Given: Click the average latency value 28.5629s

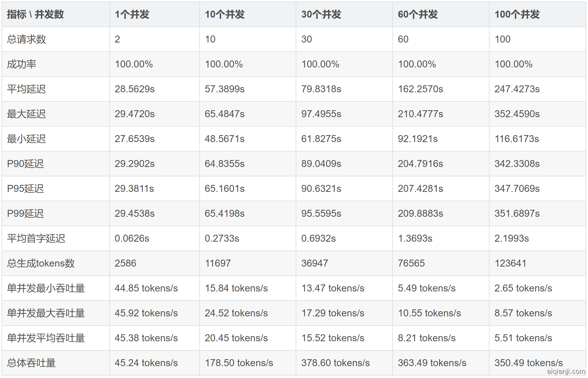Looking at the screenshot, I should tap(135, 89).
